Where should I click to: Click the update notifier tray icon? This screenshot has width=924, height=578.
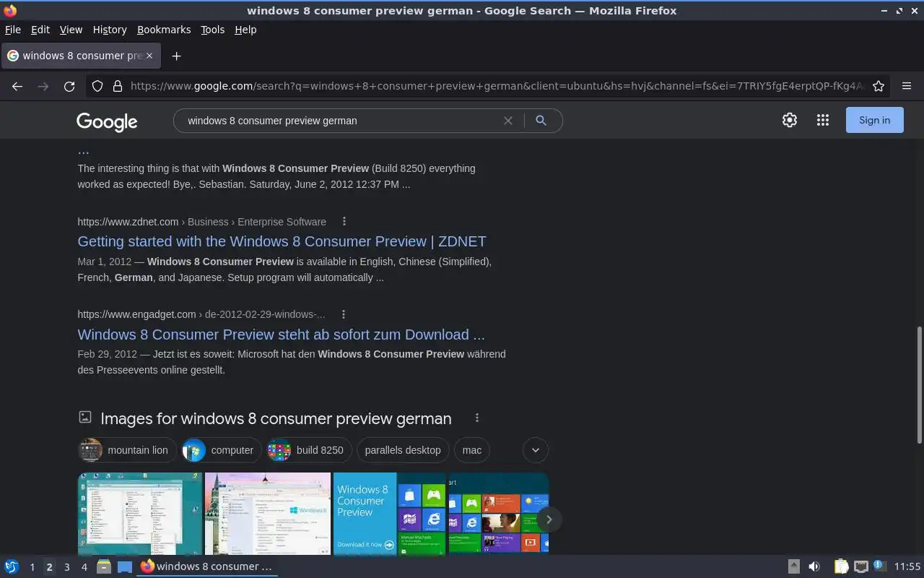pyautogui.click(x=879, y=566)
